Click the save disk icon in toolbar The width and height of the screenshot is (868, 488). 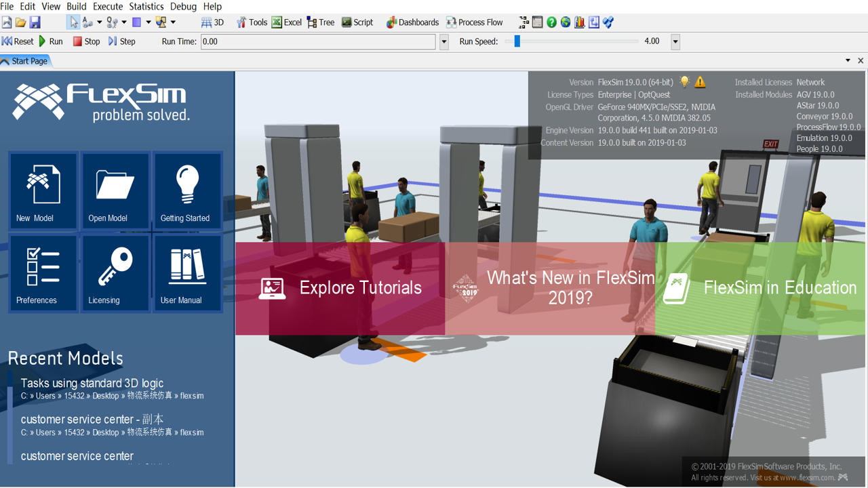35,22
